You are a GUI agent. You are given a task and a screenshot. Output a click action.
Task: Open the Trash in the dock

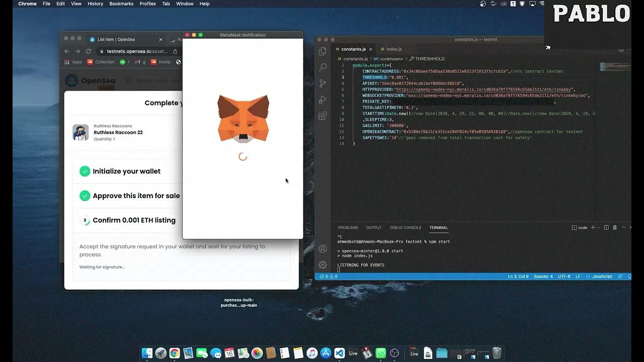point(497,352)
